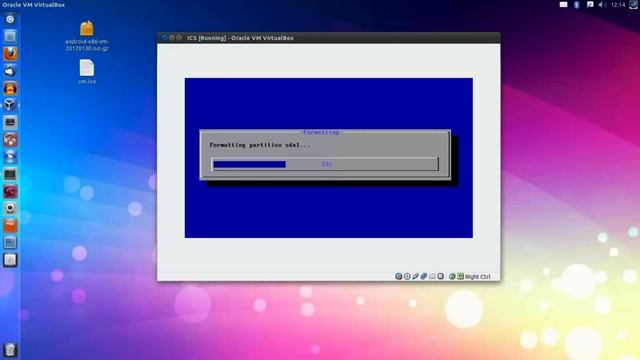Open the Dash home button in the launcher
The image size is (640, 360).
click(x=10, y=19)
